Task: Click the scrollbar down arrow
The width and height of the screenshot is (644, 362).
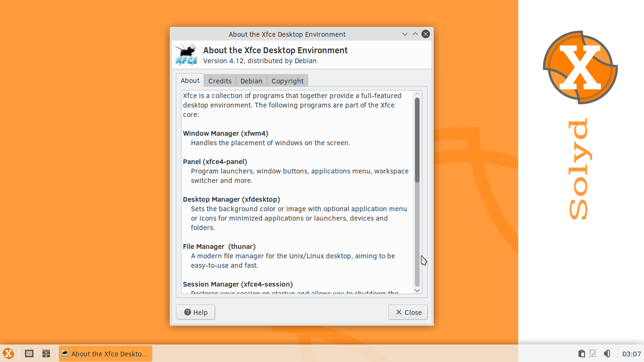Action: (x=417, y=290)
